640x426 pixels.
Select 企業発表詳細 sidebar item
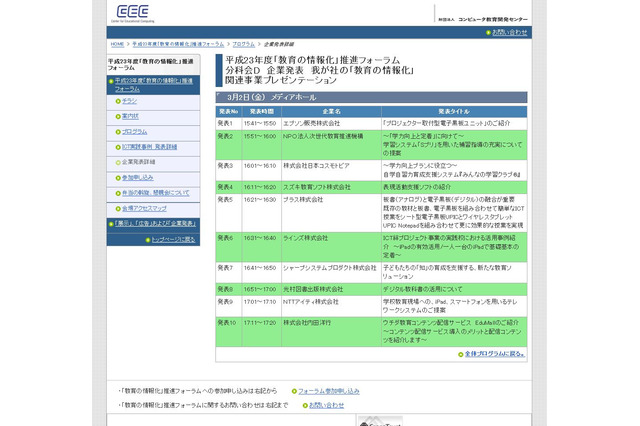[x=138, y=162]
